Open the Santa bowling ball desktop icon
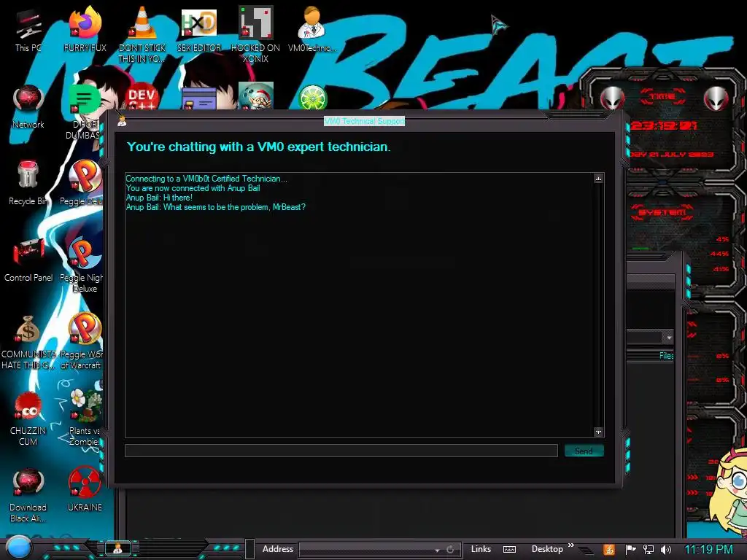The image size is (747, 560). [x=256, y=96]
